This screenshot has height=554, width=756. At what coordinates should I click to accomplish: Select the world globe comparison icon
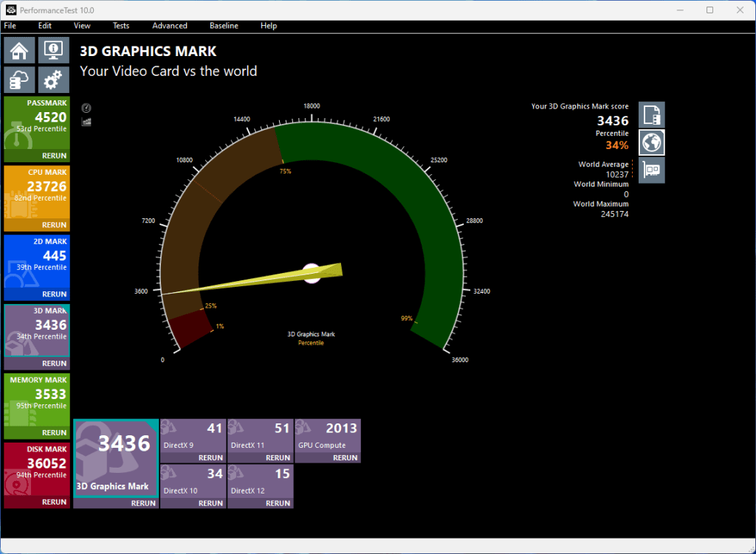coord(652,142)
